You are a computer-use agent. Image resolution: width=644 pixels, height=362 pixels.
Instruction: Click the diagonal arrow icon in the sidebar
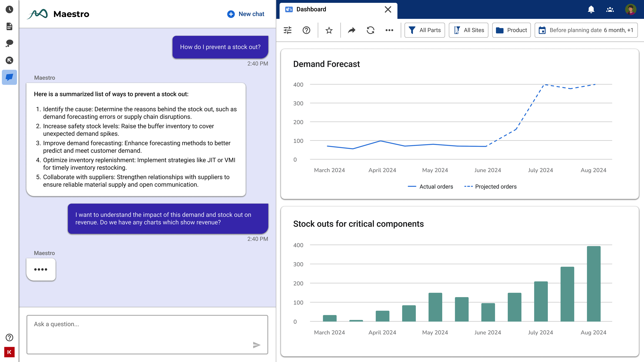pos(9,60)
